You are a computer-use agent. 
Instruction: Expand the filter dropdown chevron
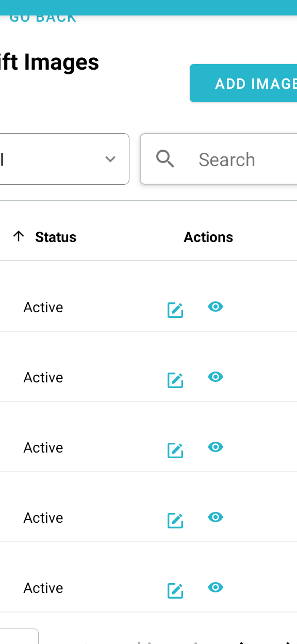pyautogui.click(x=110, y=159)
